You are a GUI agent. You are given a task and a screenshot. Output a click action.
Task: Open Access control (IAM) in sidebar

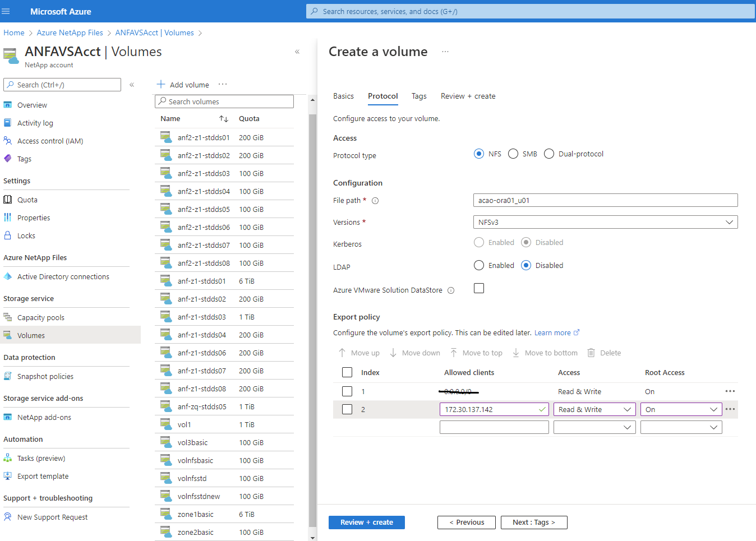pos(50,141)
